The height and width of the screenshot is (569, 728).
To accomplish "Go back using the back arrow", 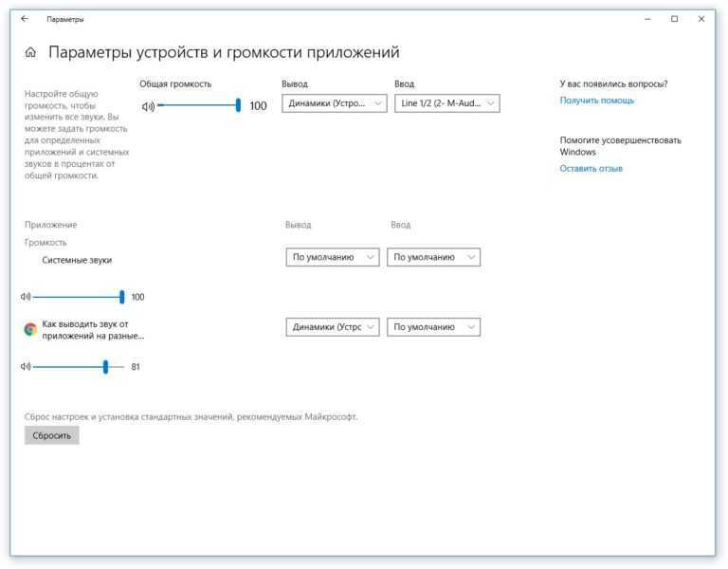I will click(25, 19).
